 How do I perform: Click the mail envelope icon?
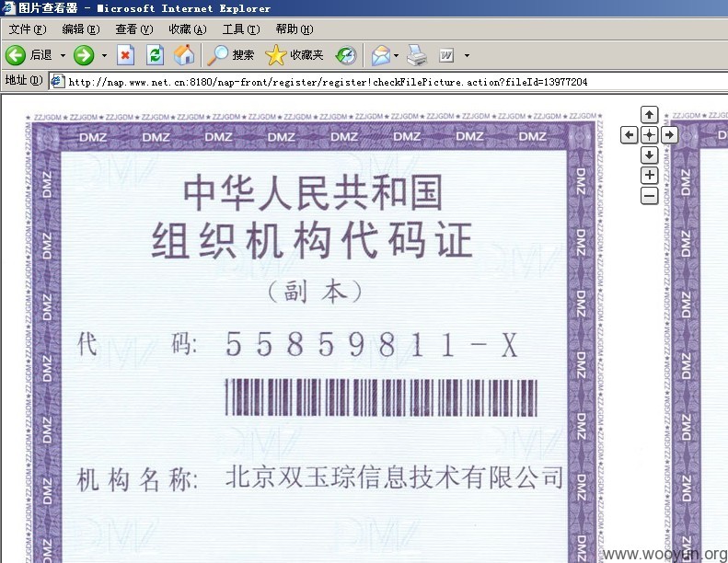tap(381, 56)
